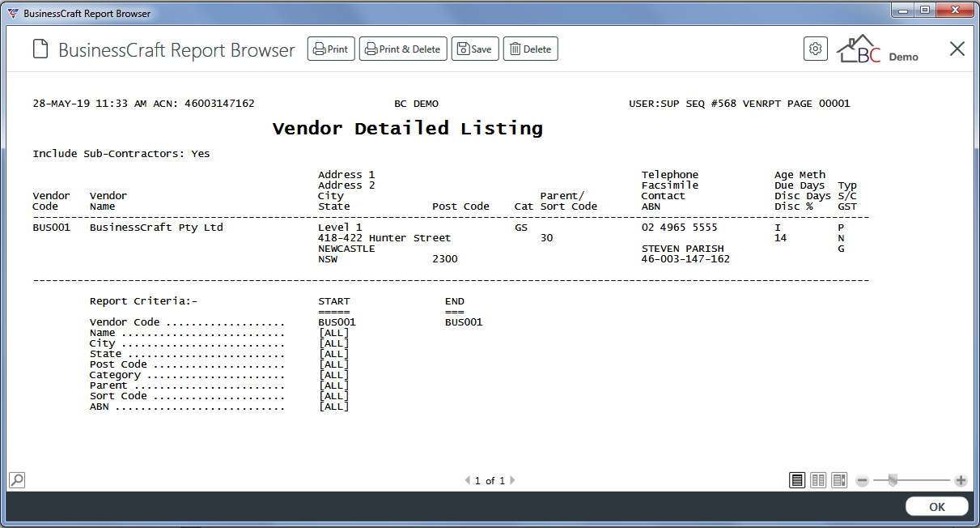
Task: Click the 'BC DEMO' company header text
Action: coord(416,104)
